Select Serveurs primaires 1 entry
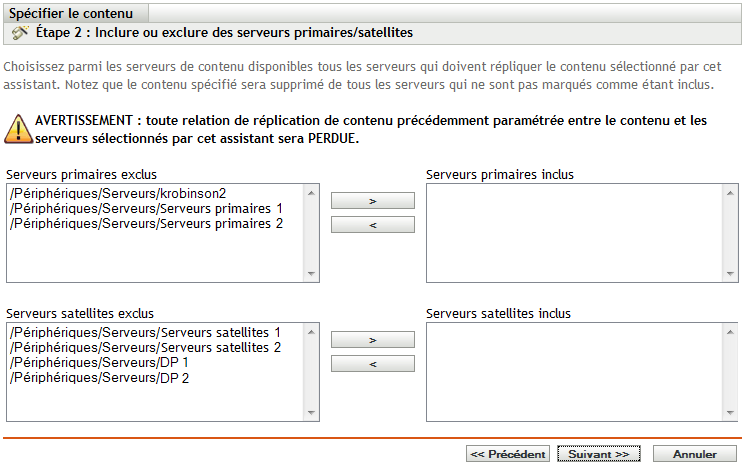Viewport: 746px width, 470px height. tap(145, 208)
